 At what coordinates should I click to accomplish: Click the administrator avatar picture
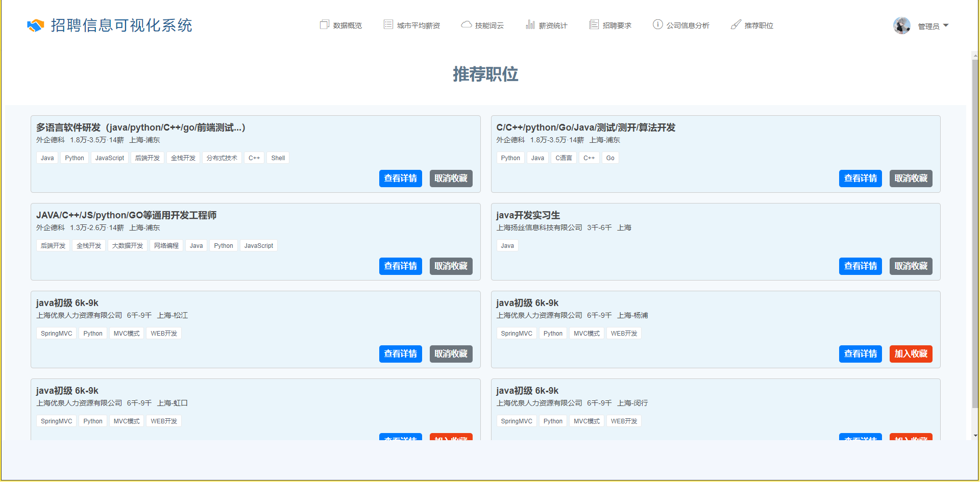pyautogui.click(x=902, y=26)
